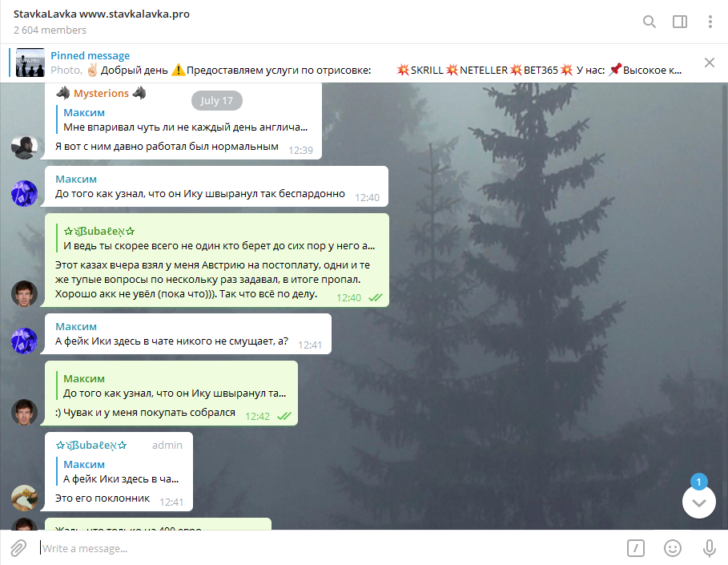Click the paperclip attach file icon
This screenshot has height=565, width=728.
pos(18,548)
